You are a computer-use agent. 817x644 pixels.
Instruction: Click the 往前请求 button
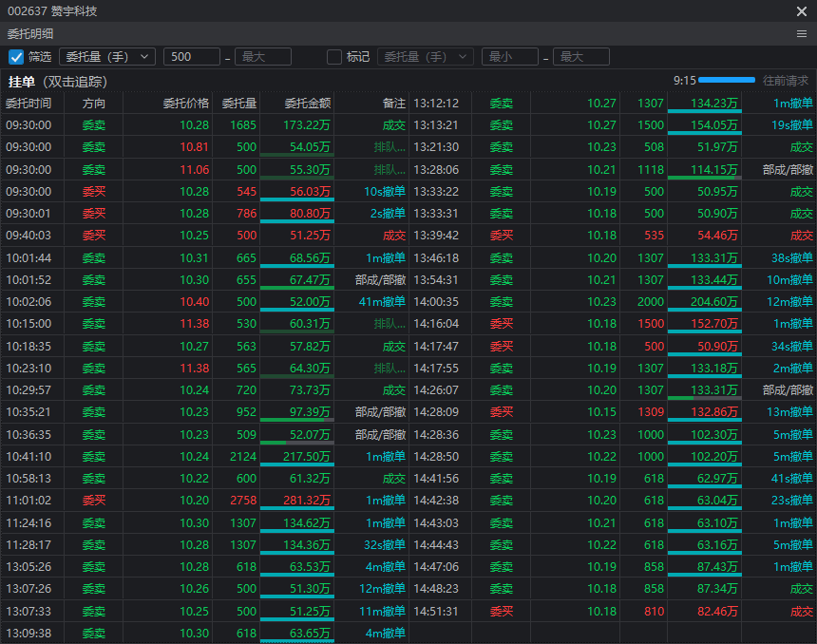(x=786, y=81)
